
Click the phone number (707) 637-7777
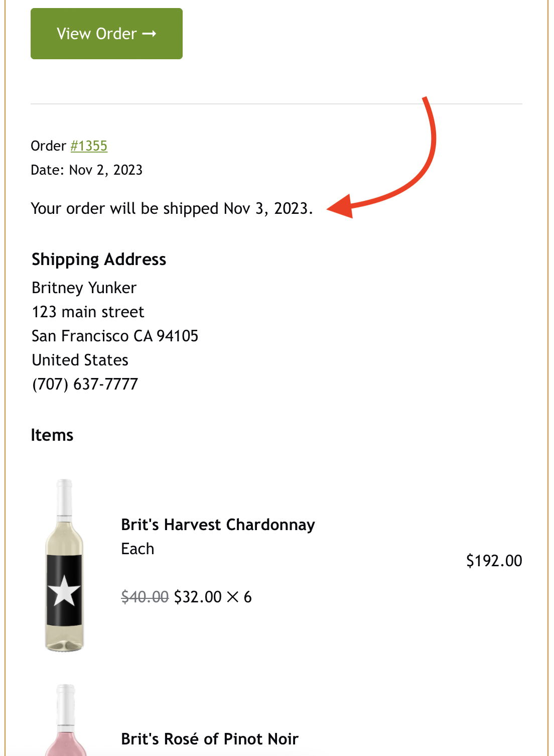(x=85, y=384)
